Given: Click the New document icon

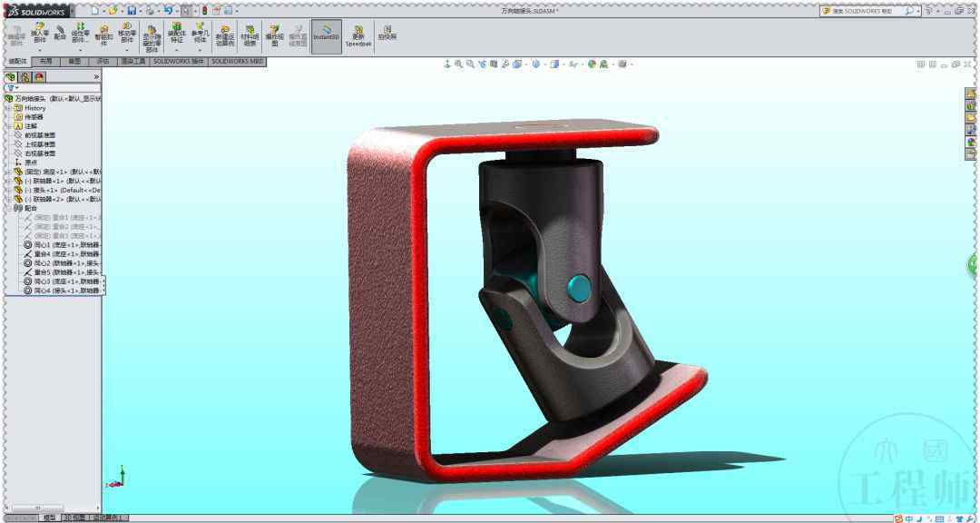Looking at the screenshot, I should (x=94, y=11).
